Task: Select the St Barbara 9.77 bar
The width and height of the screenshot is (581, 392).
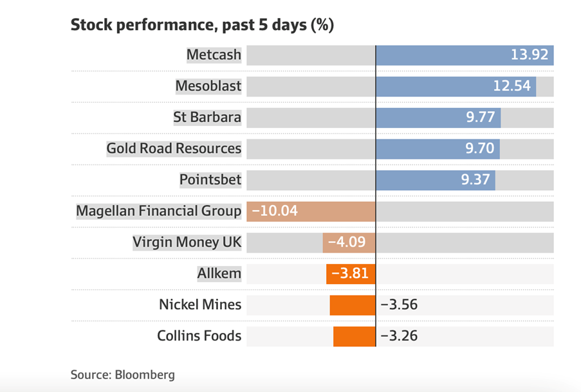Action: [438, 118]
